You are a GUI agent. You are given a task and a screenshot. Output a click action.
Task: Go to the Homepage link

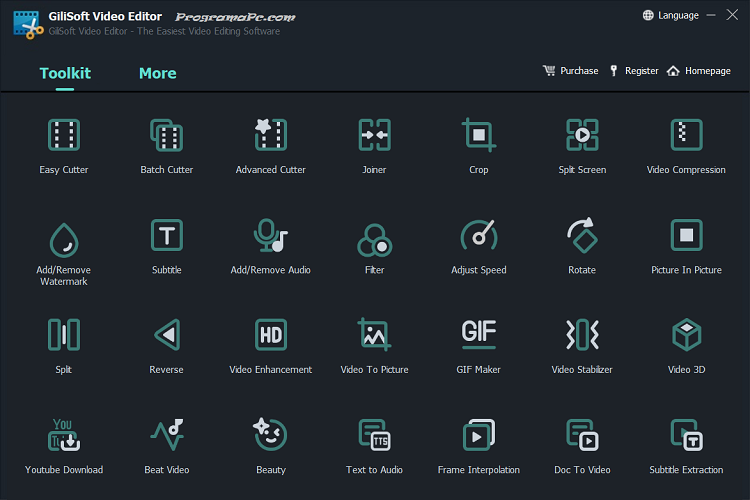699,71
